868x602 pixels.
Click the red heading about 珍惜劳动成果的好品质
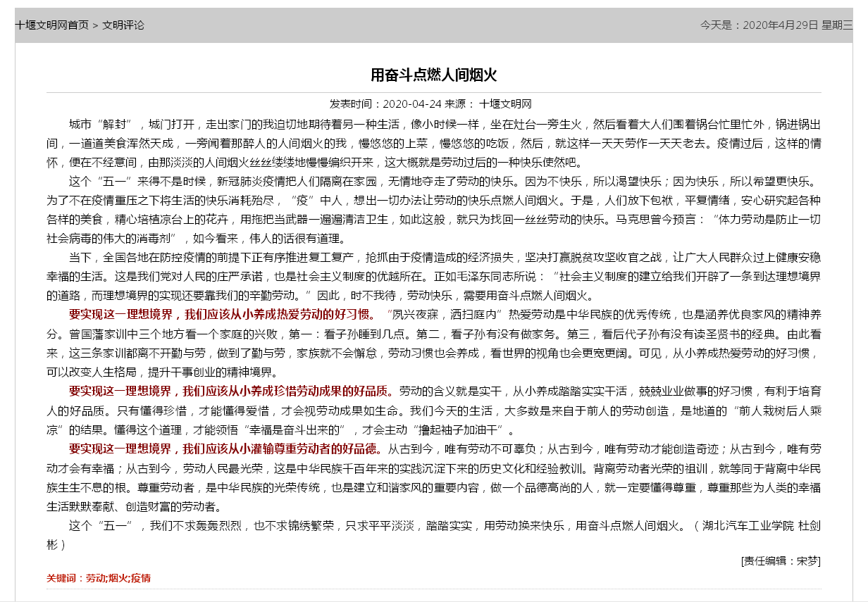click(231, 391)
